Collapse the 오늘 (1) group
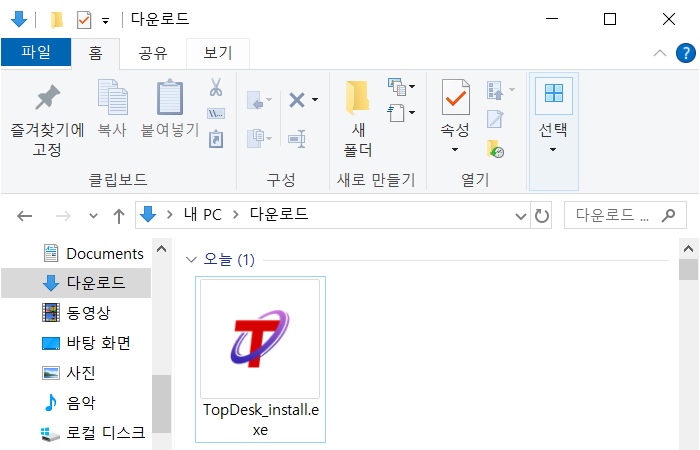Image resolution: width=700 pixels, height=450 pixels. (x=191, y=259)
